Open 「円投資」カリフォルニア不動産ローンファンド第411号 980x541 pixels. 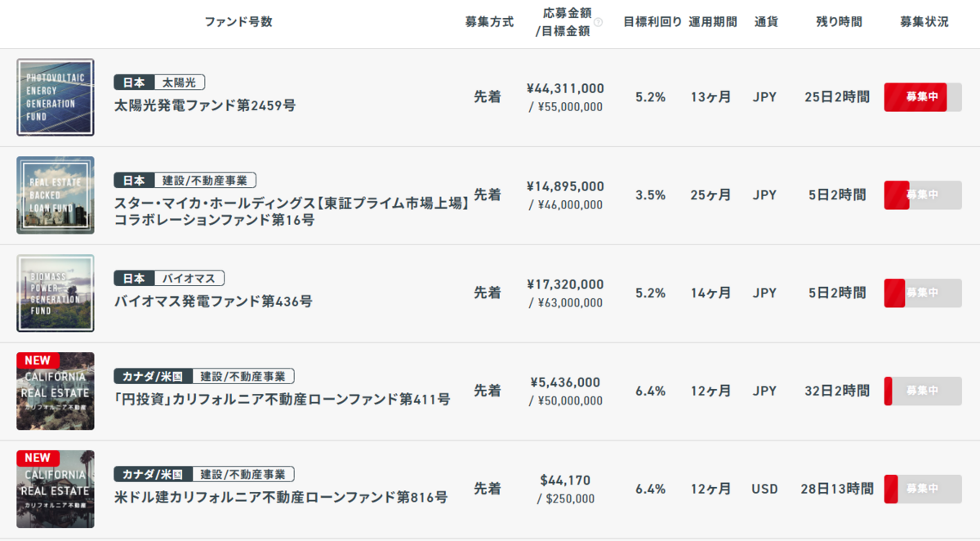click(283, 400)
